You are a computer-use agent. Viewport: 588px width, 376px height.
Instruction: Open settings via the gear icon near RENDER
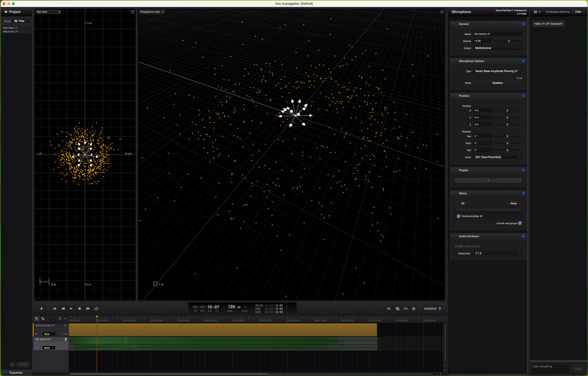tap(414, 308)
